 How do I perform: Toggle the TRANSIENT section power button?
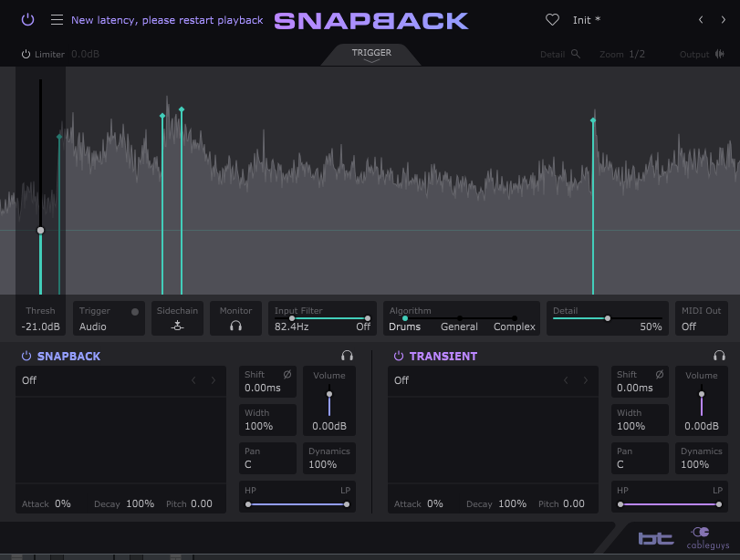tap(399, 356)
